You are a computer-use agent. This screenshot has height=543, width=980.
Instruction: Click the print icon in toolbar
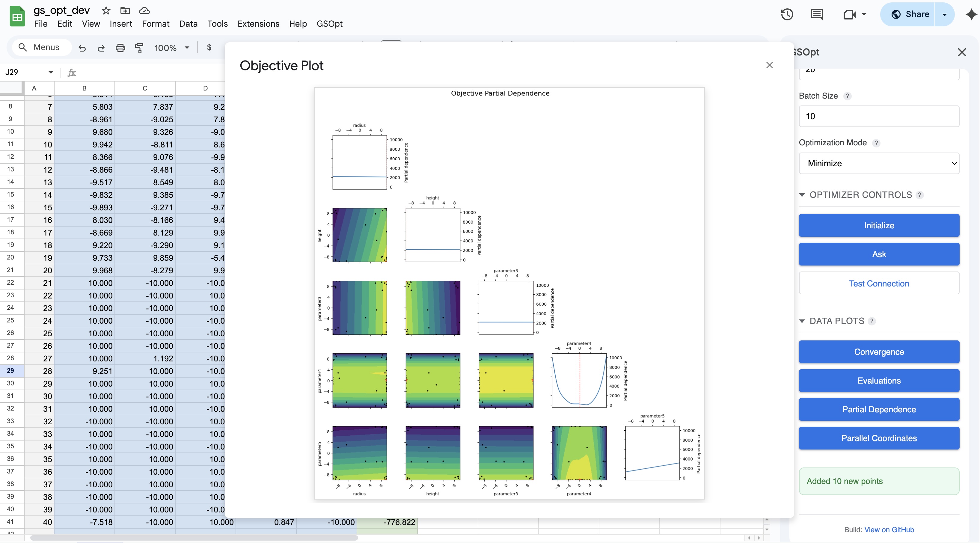120,48
